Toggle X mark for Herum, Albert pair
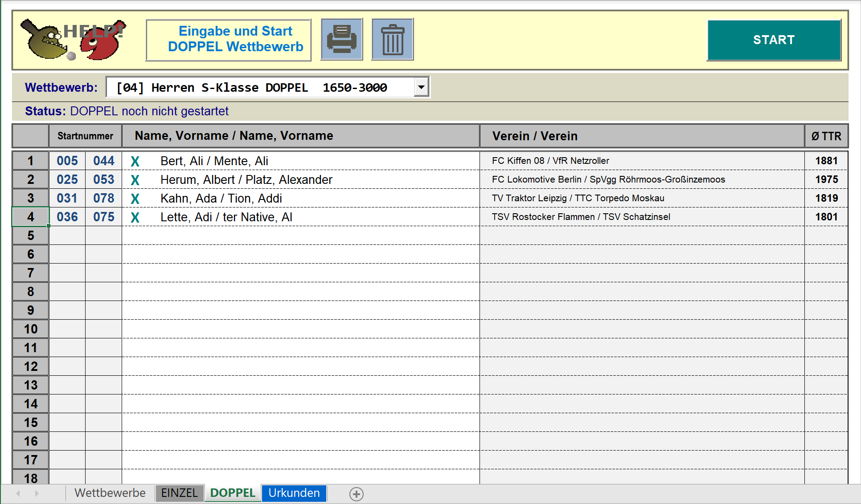The width and height of the screenshot is (861, 504). pos(135,180)
